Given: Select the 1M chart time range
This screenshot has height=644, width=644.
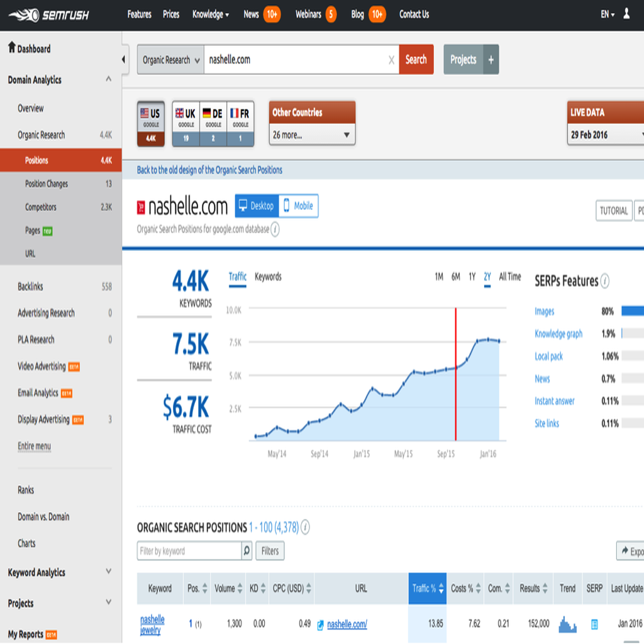Looking at the screenshot, I should coord(439,277).
